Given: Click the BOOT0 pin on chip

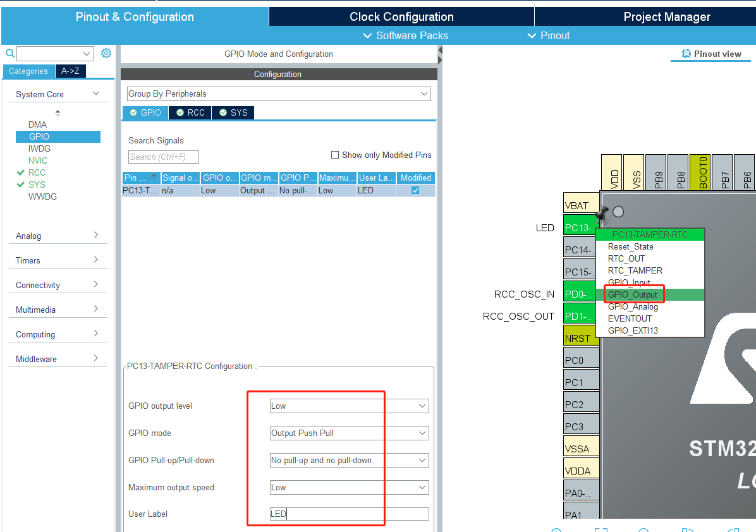Looking at the screenshot, I should tap(702, 172).
